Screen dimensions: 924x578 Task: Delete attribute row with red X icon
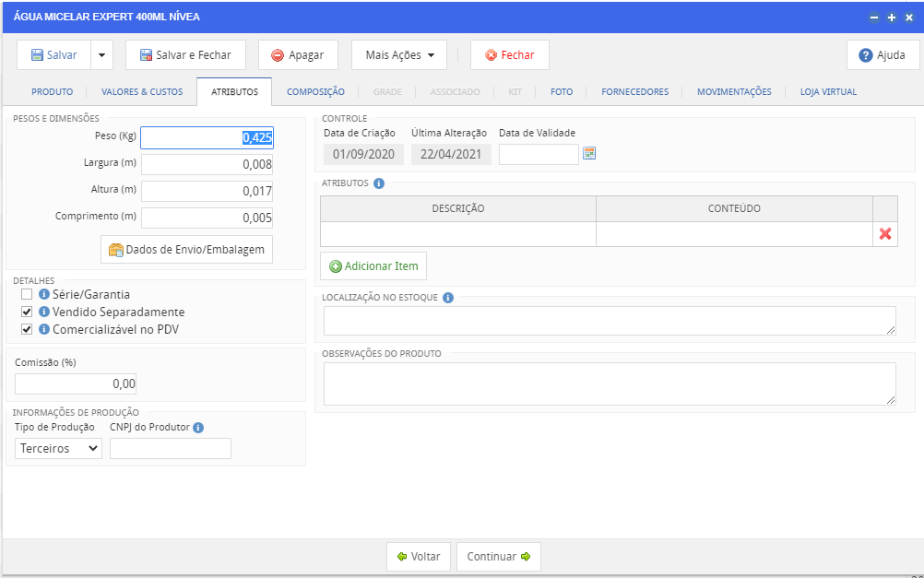(885, 234)
